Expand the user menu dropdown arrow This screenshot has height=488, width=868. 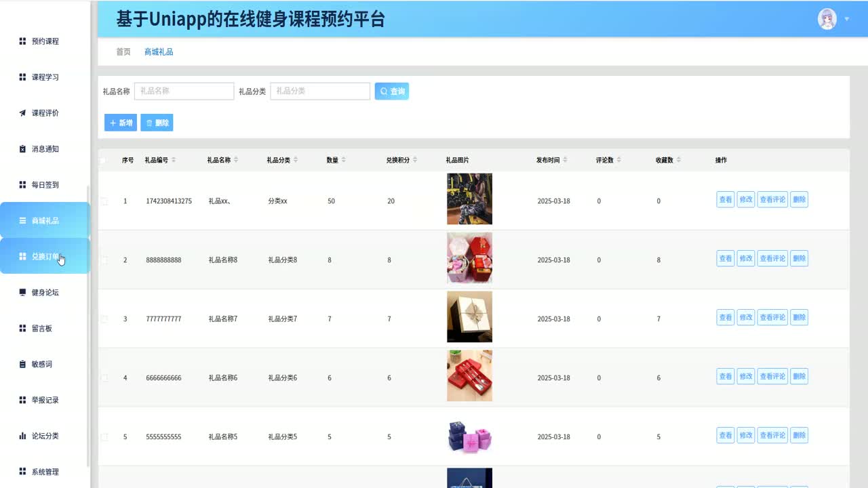click(847, 19)
